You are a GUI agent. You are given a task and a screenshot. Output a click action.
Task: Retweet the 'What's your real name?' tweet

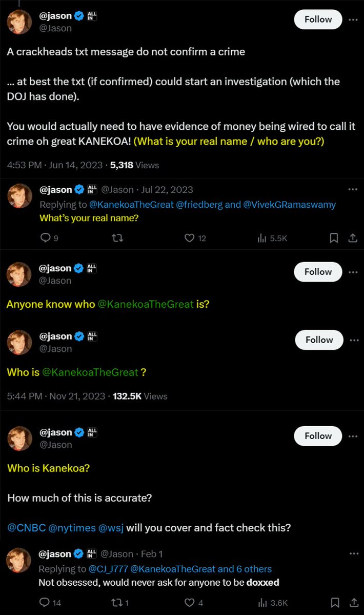[x=117, y=238]
